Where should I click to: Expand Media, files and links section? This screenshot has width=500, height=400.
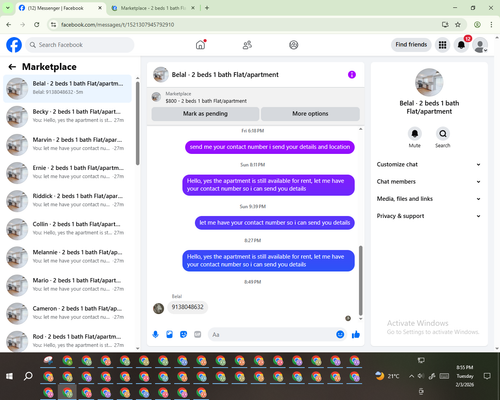coord(429,199)
